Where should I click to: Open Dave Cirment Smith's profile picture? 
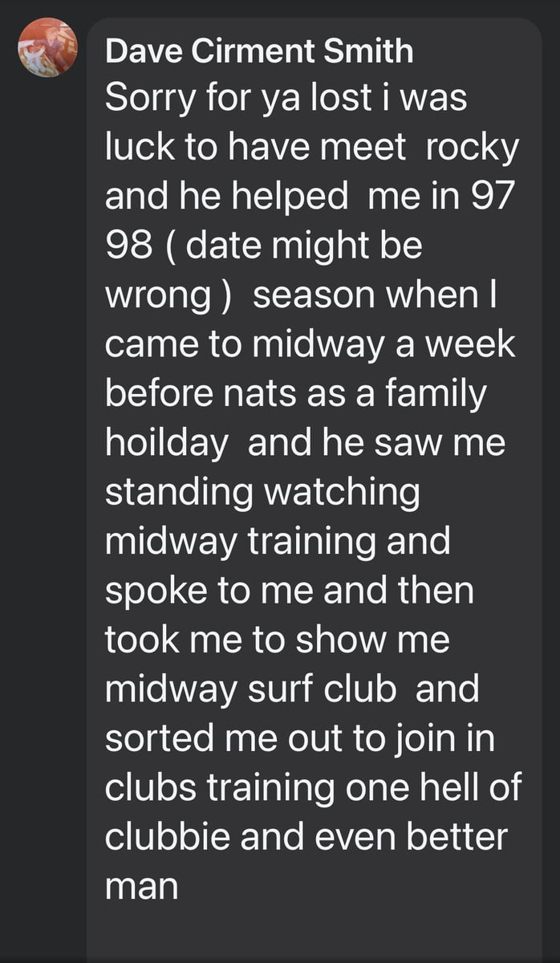(x=48, y=47)
